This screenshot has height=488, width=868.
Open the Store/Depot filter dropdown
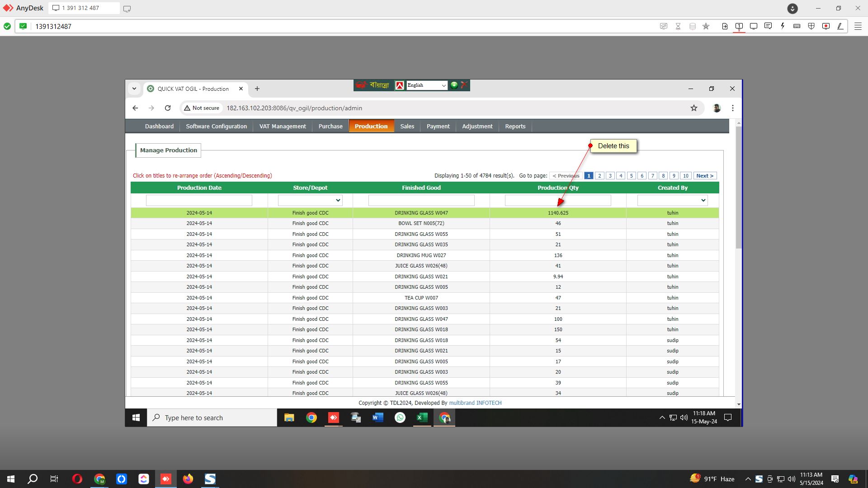coord(310,200)
